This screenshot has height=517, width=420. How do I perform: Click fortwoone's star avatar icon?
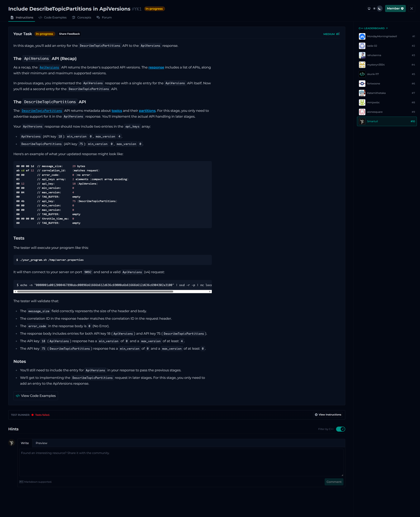[x=362, y=84]
